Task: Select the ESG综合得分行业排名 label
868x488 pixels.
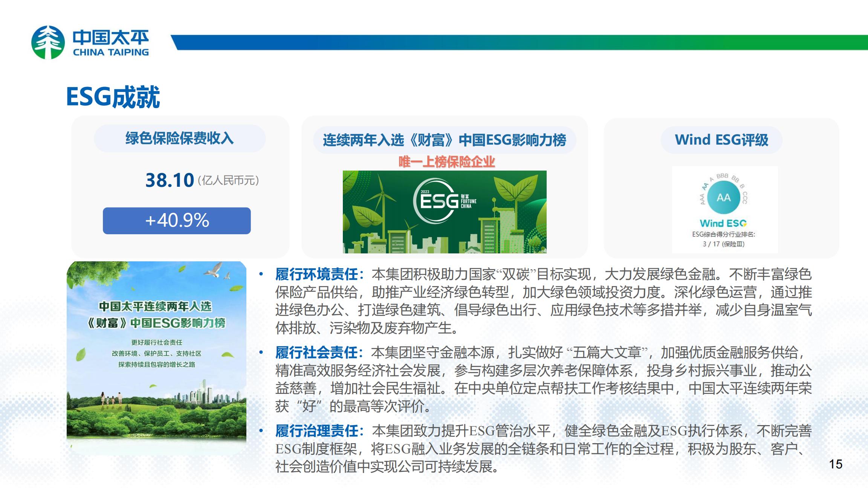Action: coord(723,234)
